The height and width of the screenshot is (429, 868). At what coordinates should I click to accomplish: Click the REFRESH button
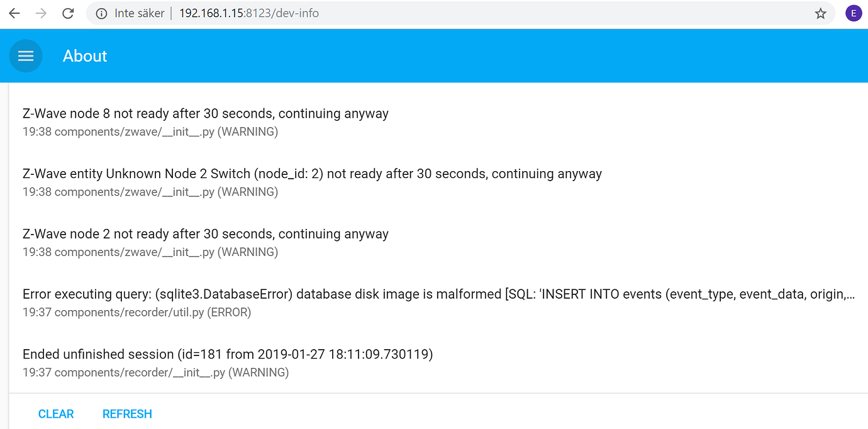[x=127, y=414]
